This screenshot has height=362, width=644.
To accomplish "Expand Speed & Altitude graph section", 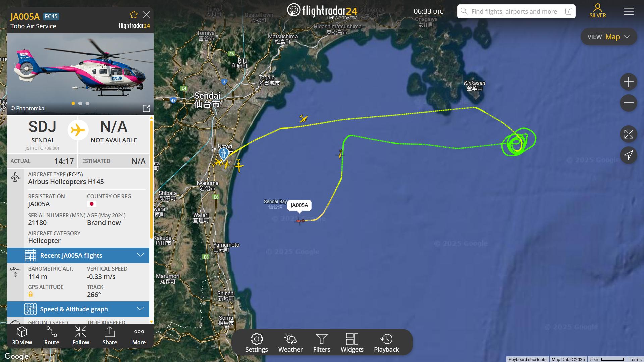I will coord(78,309).
